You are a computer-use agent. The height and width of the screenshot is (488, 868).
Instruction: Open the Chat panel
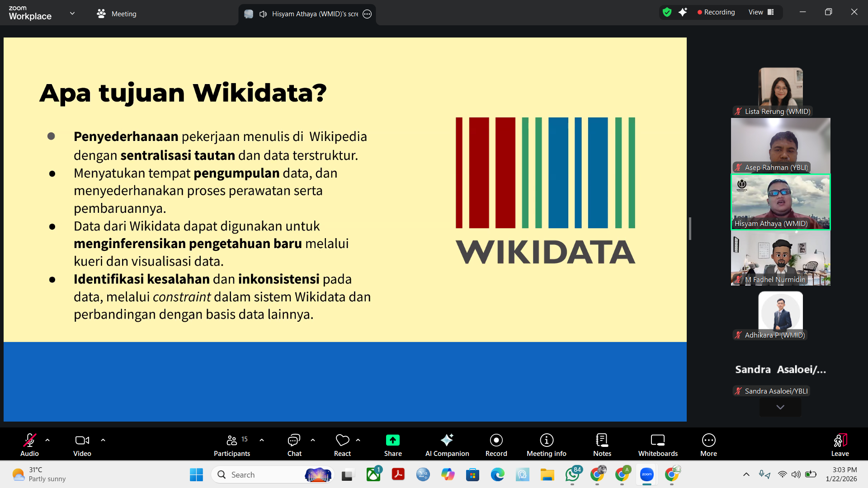294,445
